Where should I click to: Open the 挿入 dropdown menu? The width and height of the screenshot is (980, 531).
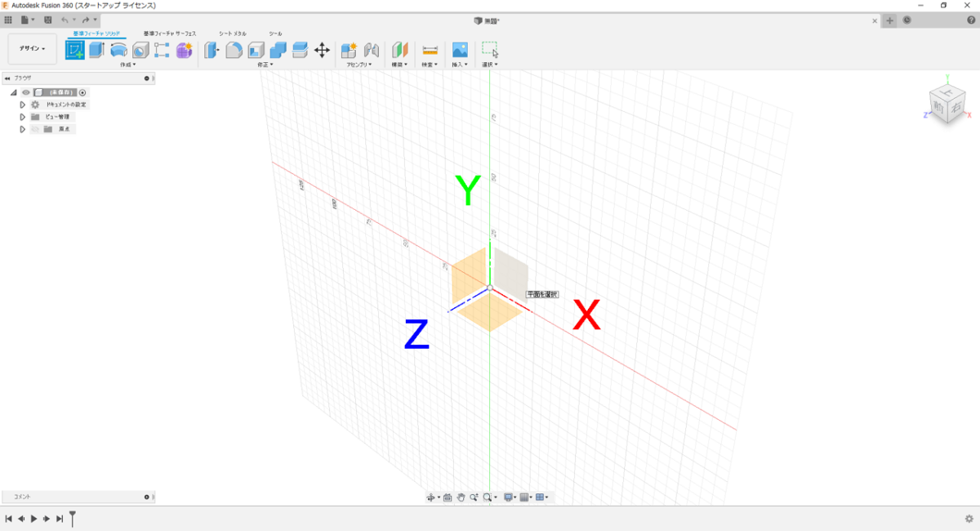460,64
